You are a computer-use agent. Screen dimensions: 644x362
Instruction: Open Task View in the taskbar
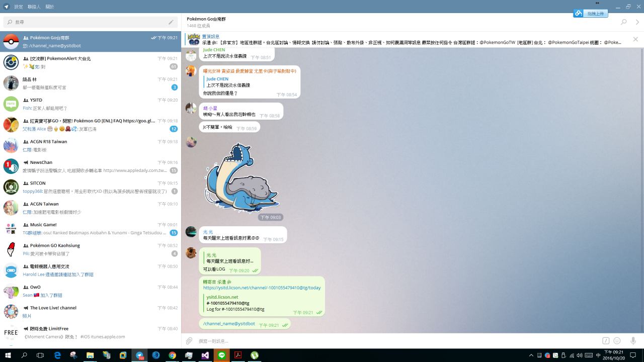(x=40, y=355)
